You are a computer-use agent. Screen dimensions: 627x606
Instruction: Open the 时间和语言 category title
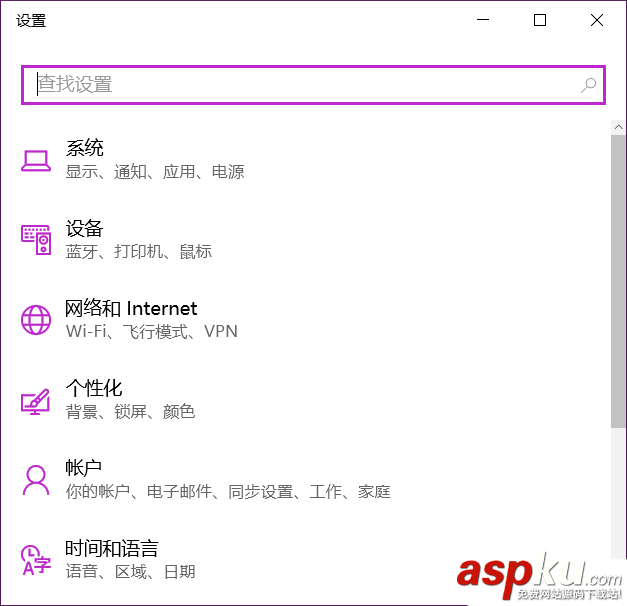(x=112, y=548)
